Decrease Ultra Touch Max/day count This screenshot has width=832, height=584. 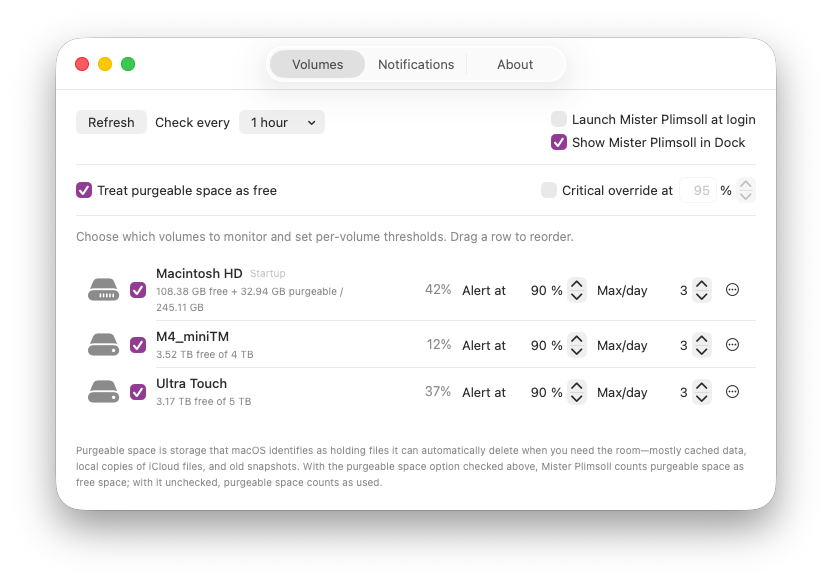[701, 398]
